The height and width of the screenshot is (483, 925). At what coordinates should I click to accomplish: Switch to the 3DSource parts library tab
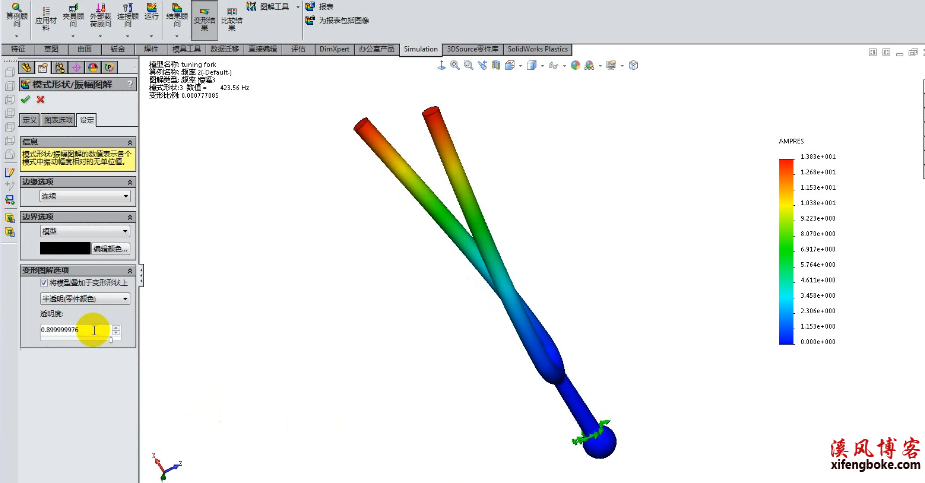[x=472, y=50]
